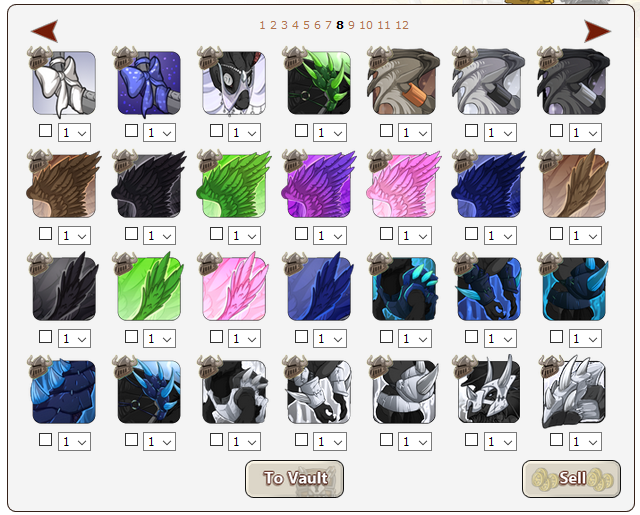Click the Sell button

571,479
